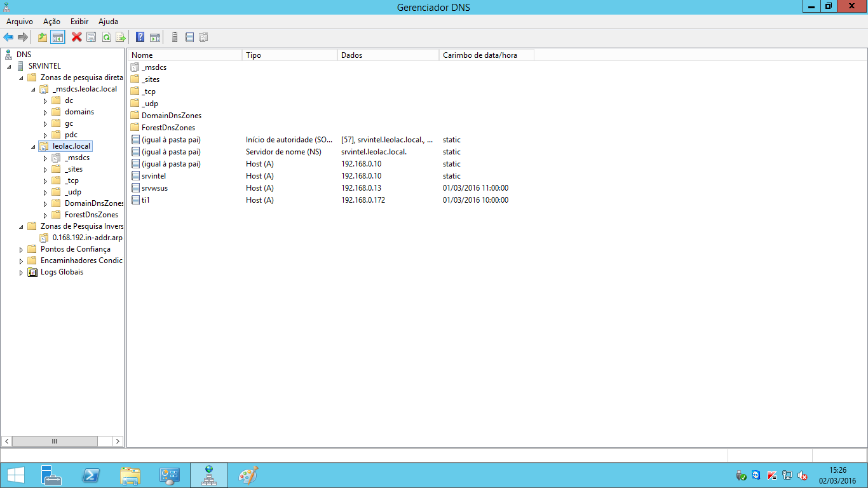Open the Ação menu
Screen dimensions: 868x488
[x=51, y=22]
